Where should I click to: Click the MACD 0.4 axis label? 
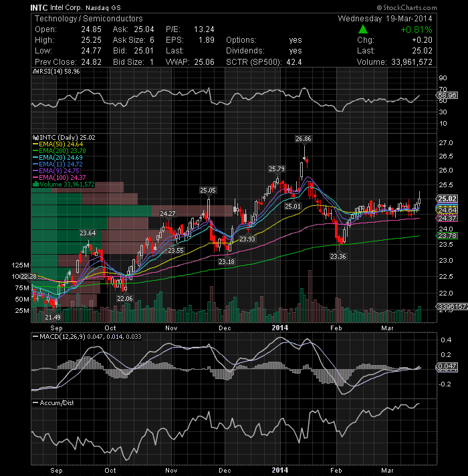point(446,340)
